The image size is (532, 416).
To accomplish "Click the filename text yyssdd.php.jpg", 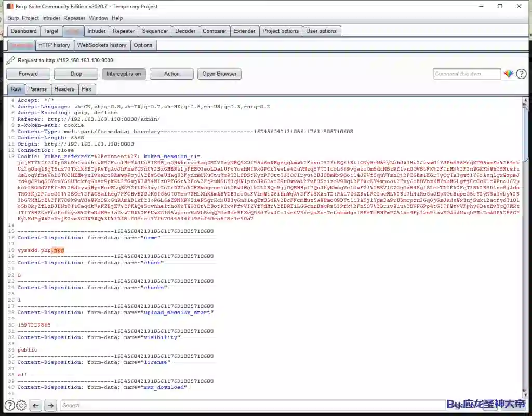I will pos(41,250).
